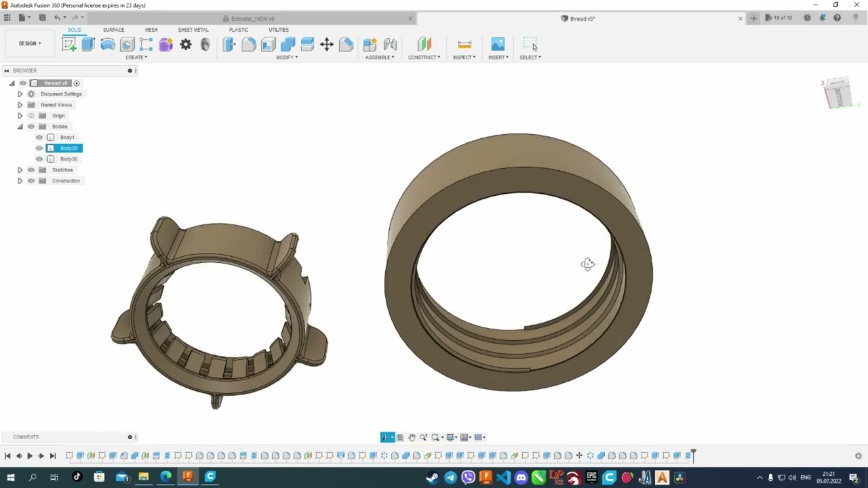The image size is (868, 488).
Task: Expand Origin node
Action: tap(20, 116)
